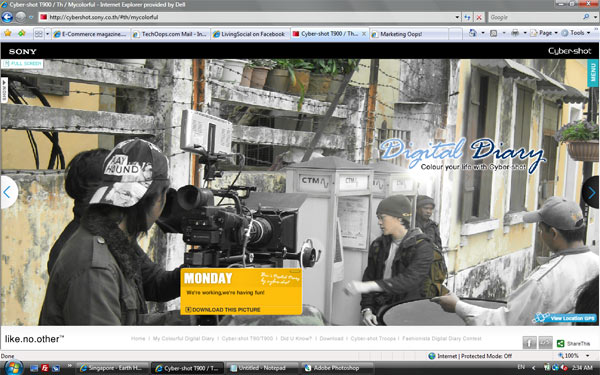Switch to LivingSocial on Facebook tab
The height and width of the screenshot is (375, 600).
[250, 34]
